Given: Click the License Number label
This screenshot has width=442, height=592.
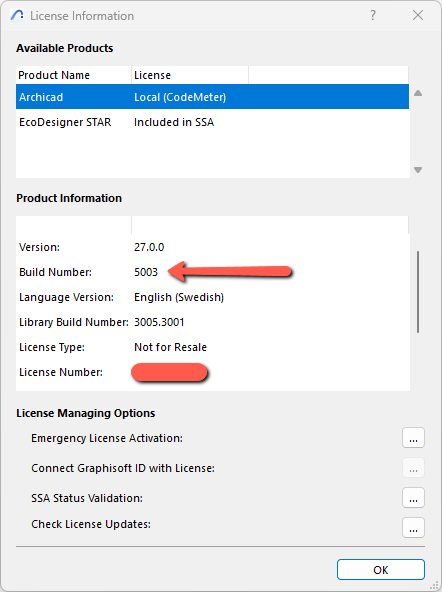Looking at the screenshot, I should (61, 372).
